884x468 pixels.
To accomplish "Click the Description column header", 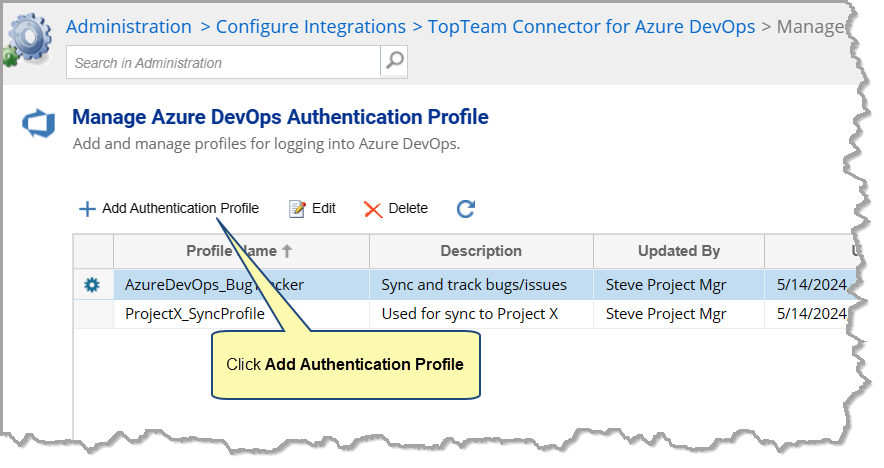I will [x=481, y=251].
